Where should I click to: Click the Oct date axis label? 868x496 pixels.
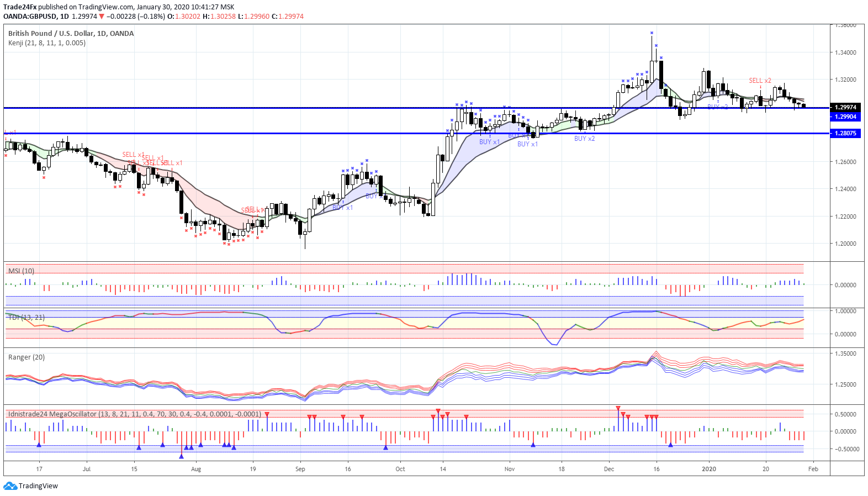(400, 469)
